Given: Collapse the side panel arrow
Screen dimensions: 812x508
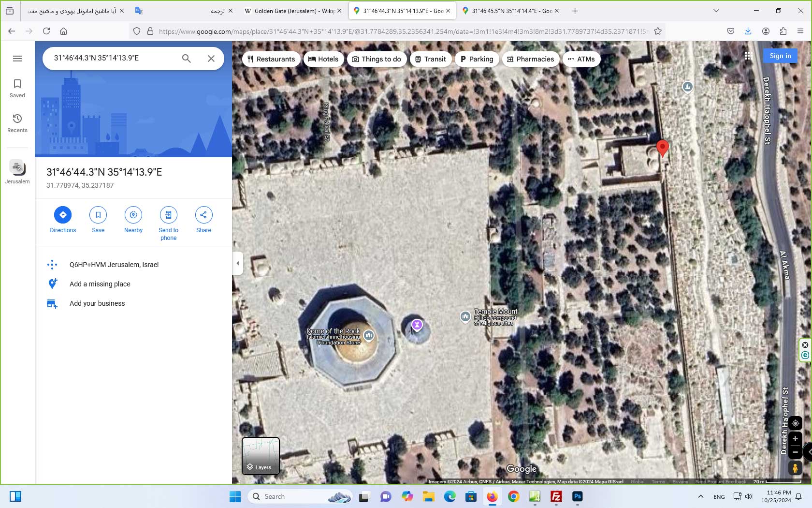Looking at the screenshot, I should [237, 263].
